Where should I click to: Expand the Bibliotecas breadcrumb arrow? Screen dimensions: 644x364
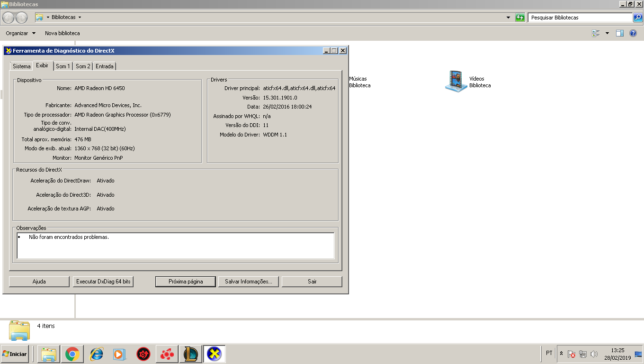point(80,18)
